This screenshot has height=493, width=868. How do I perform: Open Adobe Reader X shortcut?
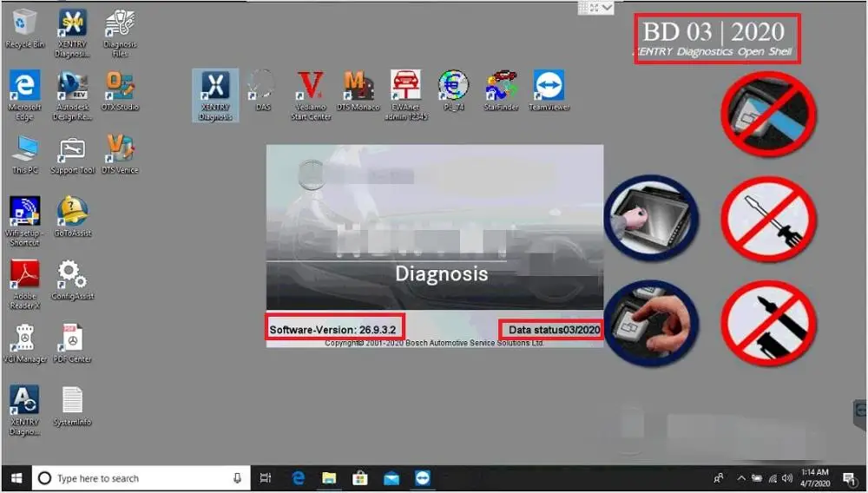[24, 285]
